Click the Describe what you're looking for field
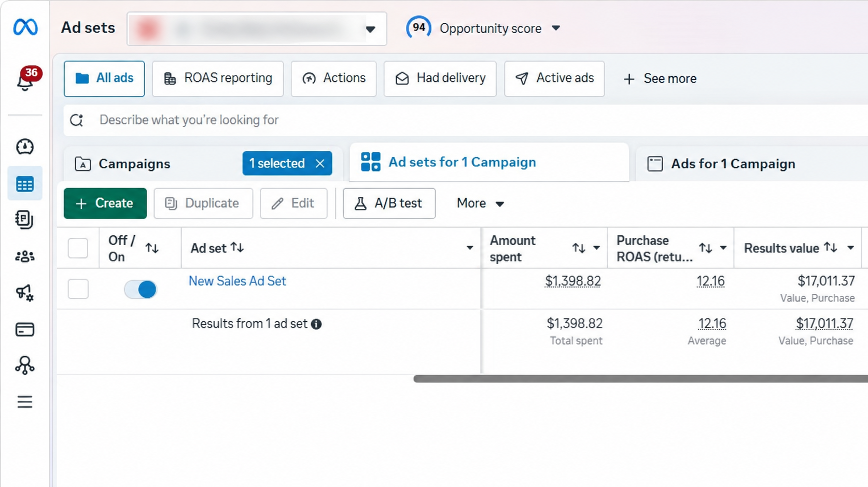Screen dimensions: 868x487 click(467, 120)
